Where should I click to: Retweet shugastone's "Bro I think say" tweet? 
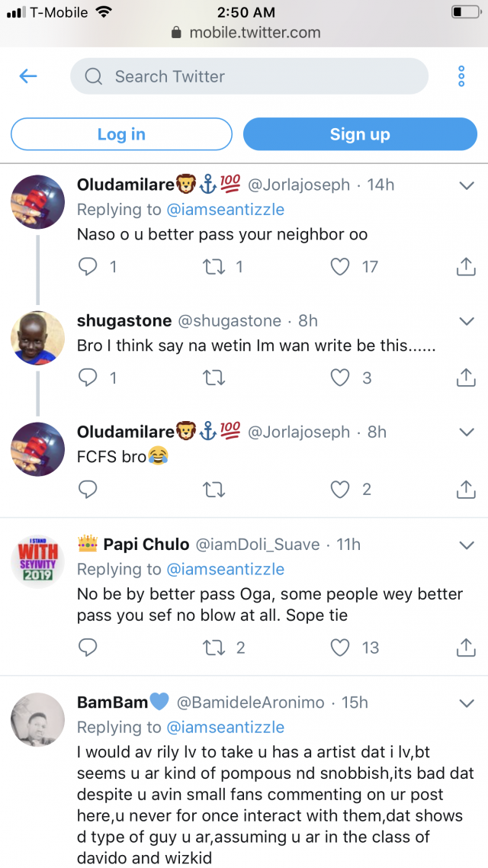(x=216, y=378)
